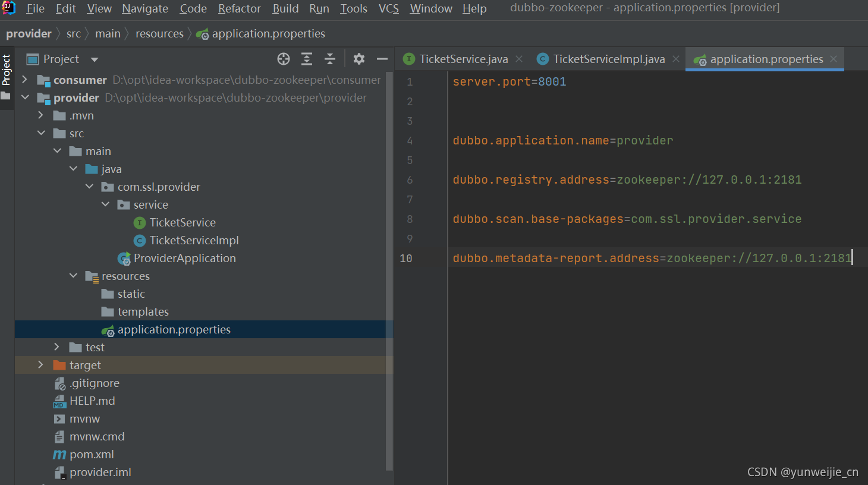Screen dimensions: 868x485
Task: Click the provider breadcrumb
Action: 29,34
